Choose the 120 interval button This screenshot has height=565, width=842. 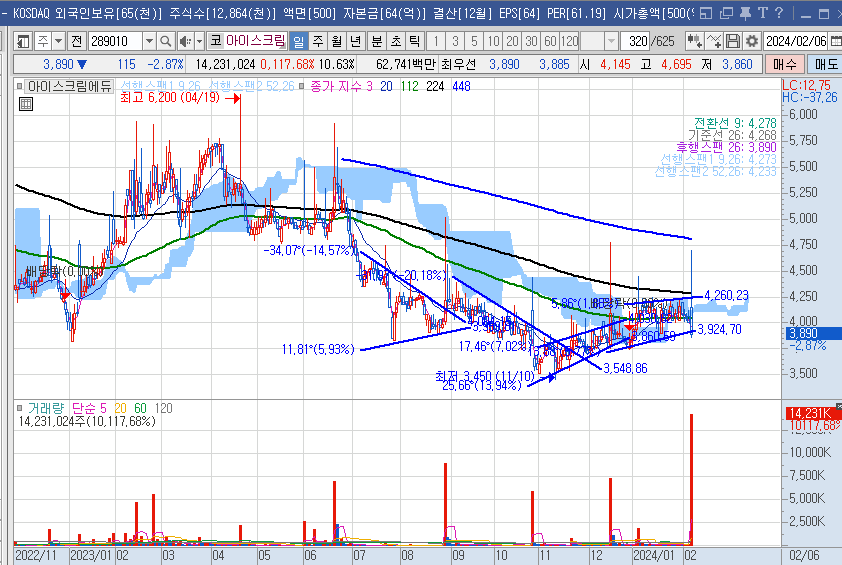pos(570,41)
